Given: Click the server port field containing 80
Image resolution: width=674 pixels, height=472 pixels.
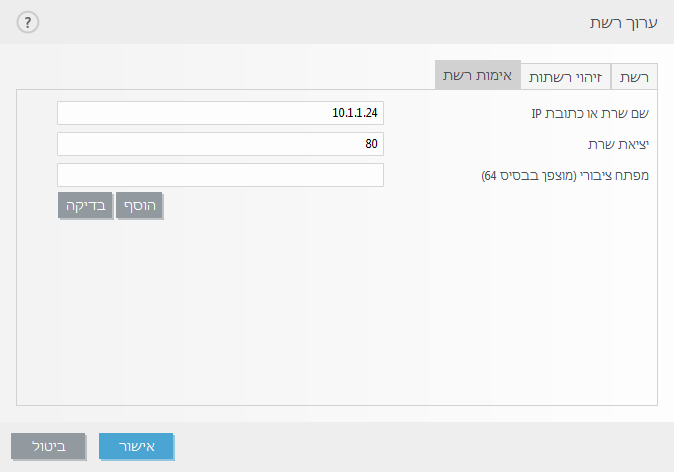Looking at the screenshot, I should (221, 144).
